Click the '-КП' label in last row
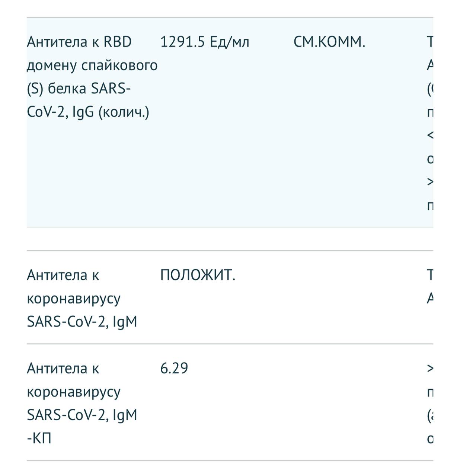 tap(39, 439)
